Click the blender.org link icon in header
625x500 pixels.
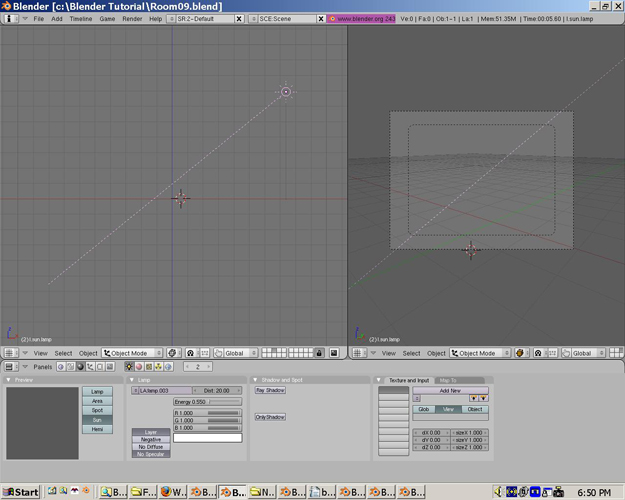[334, 19]
